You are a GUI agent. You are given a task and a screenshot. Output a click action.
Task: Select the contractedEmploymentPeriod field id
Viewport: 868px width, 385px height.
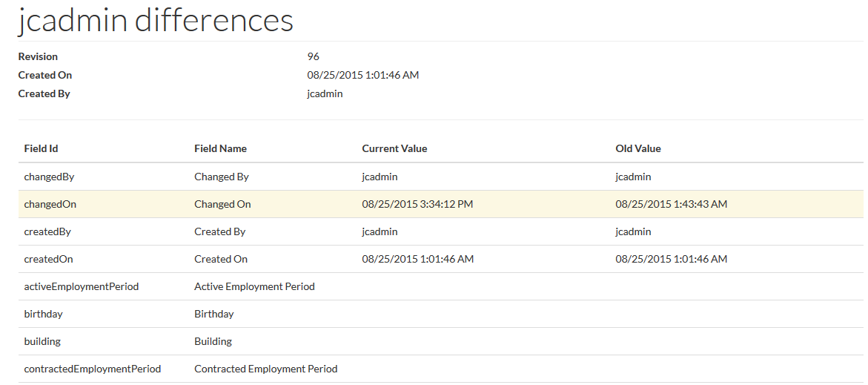92,369
